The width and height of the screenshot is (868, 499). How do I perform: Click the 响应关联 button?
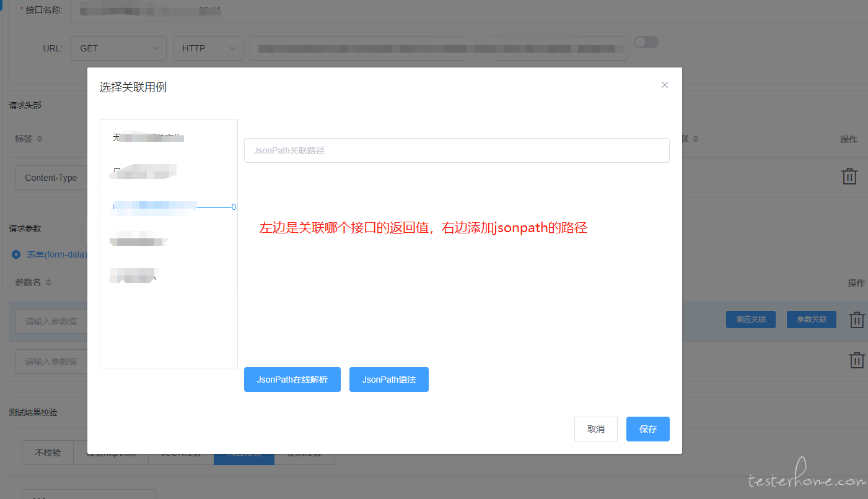[751, 319]
